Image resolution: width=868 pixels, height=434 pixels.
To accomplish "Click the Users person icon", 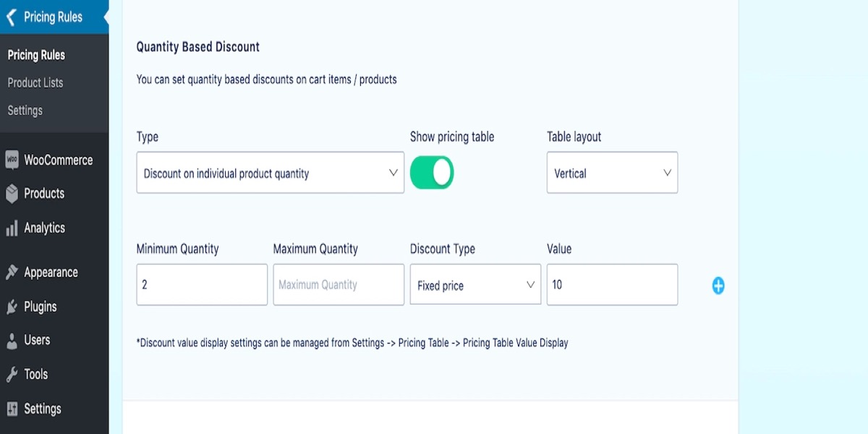I will coord(12,340).
